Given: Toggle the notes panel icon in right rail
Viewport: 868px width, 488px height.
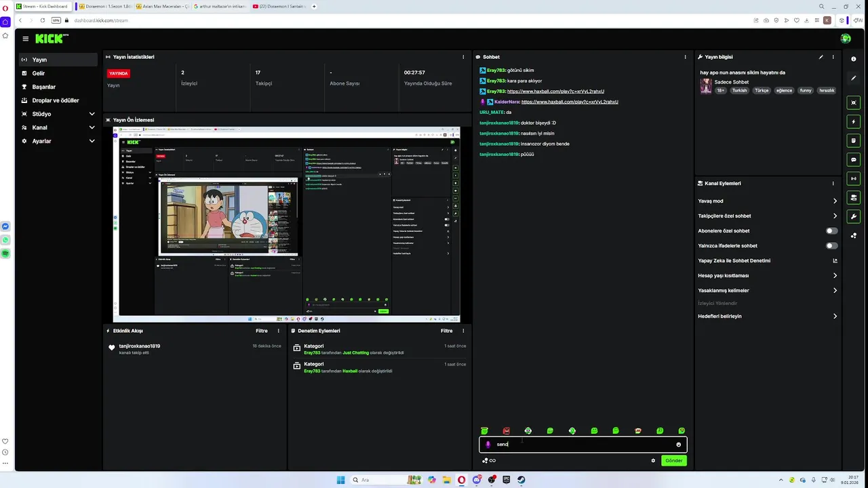Looking at the screenshot, I should (853, 141).
